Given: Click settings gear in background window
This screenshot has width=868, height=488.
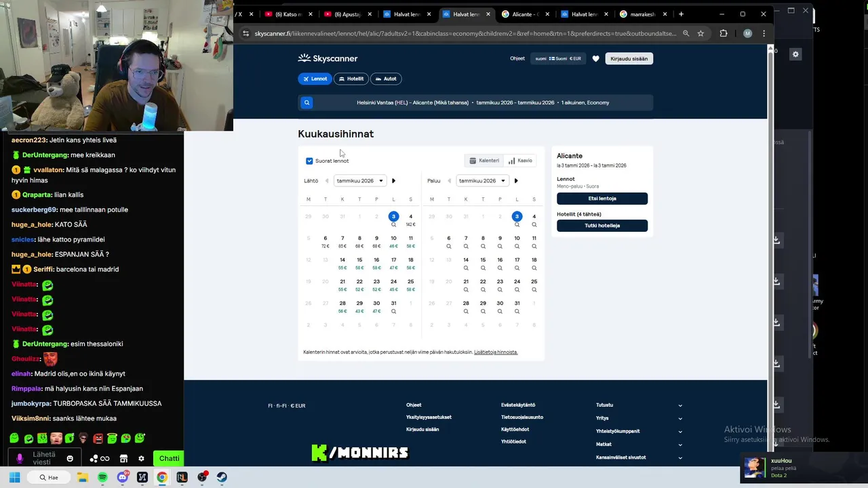Looking at the screenshot, I should pyautogui.click(x=795, y=54).
